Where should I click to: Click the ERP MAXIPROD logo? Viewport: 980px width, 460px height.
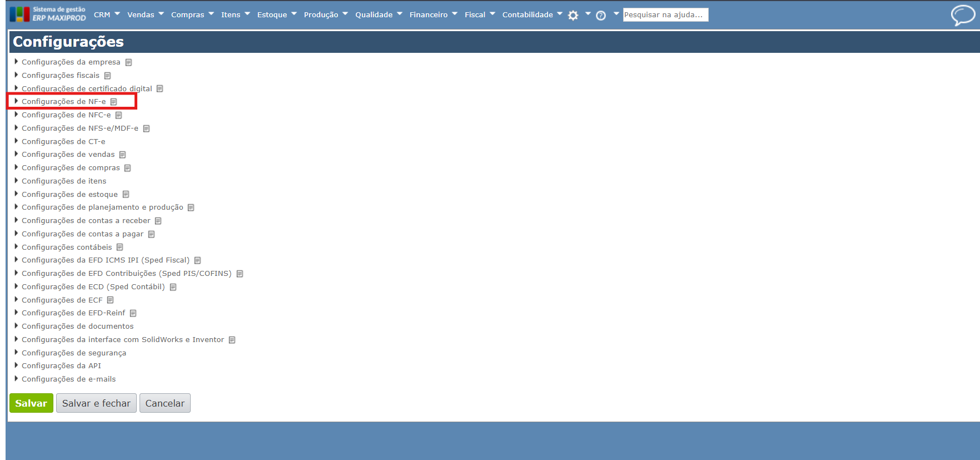coord(48,14)
